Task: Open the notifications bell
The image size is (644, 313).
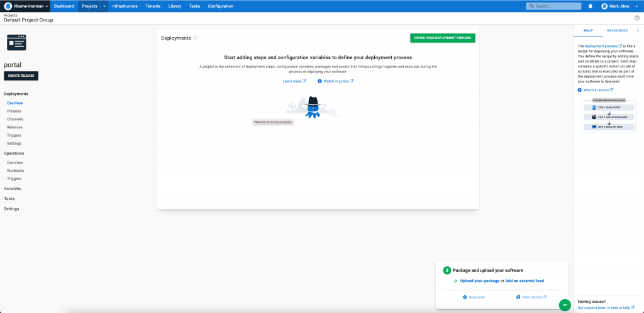Action: (590, 6)
